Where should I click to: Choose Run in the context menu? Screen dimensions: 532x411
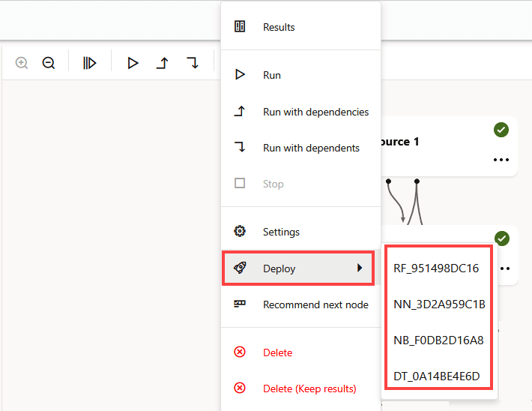(300, 75)
